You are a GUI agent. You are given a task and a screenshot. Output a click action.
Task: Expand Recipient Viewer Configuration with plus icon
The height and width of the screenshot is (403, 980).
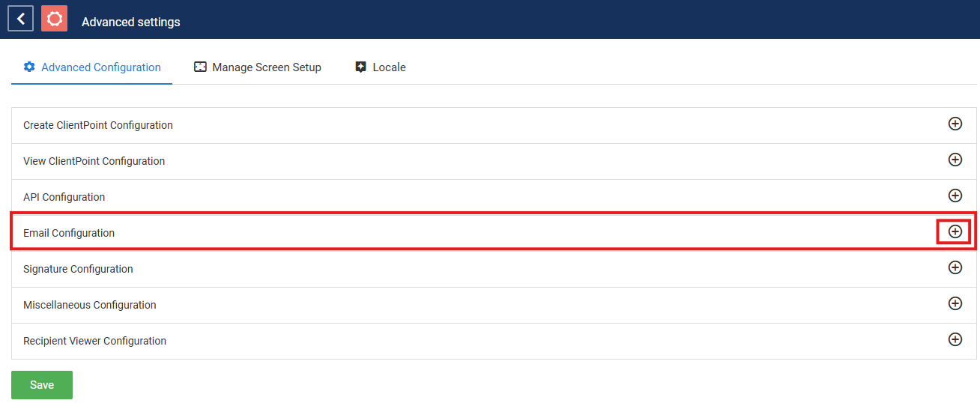coord(955,339)
